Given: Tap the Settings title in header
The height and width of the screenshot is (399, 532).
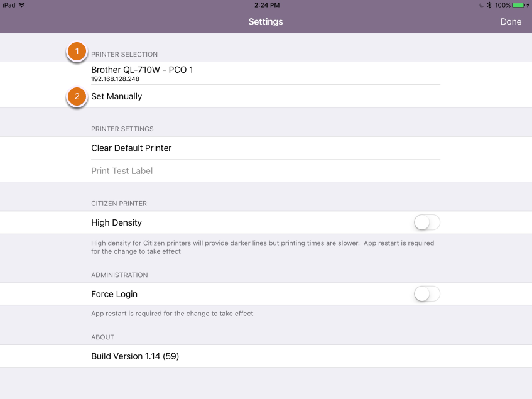Looking at the screenshot, I should (x=266, y=22).
